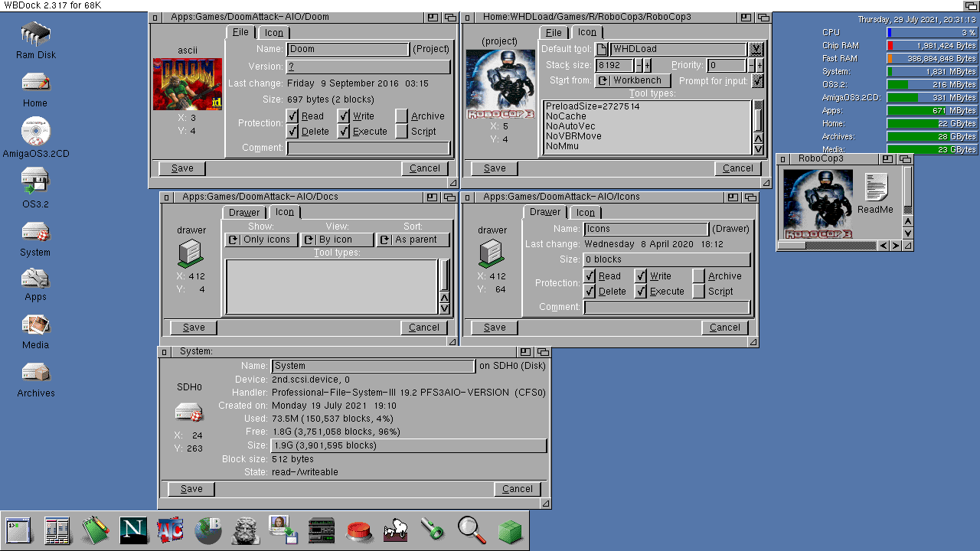Click the stone bust dock icon
The image size is (980, 551).
[x=246, y=530]
